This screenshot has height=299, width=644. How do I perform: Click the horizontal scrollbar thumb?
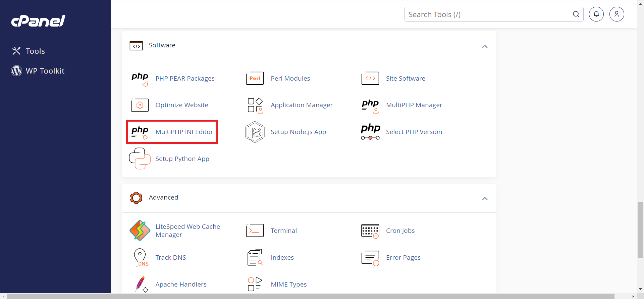point(311,296)
